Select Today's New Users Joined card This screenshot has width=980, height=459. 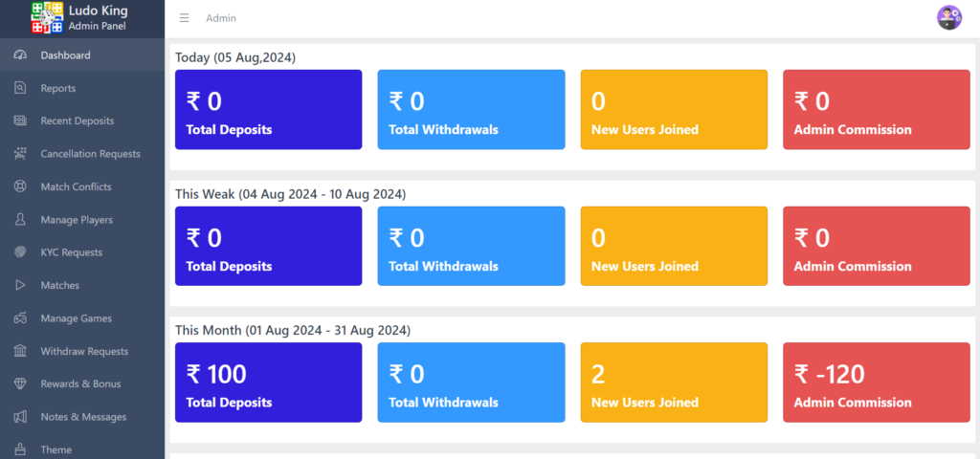pyautogui.click(x=674, y=109)
